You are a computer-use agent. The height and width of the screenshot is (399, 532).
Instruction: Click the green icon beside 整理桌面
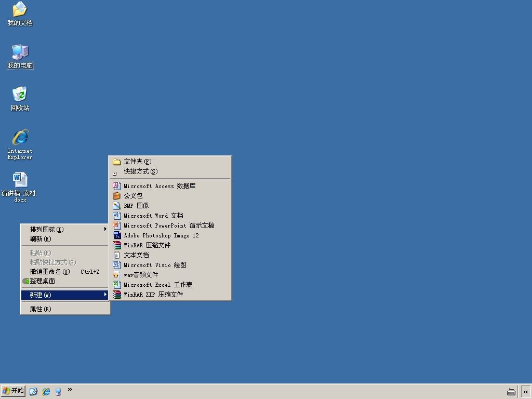point(26,281)
